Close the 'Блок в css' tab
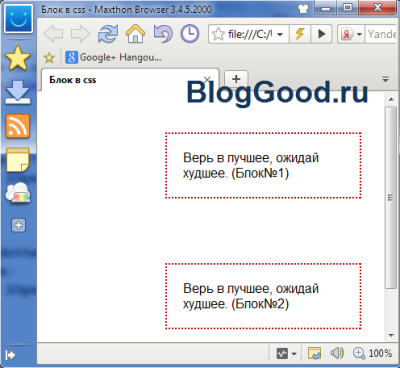The width and height of the screenshot is (400, 368). tap(207, 79)
